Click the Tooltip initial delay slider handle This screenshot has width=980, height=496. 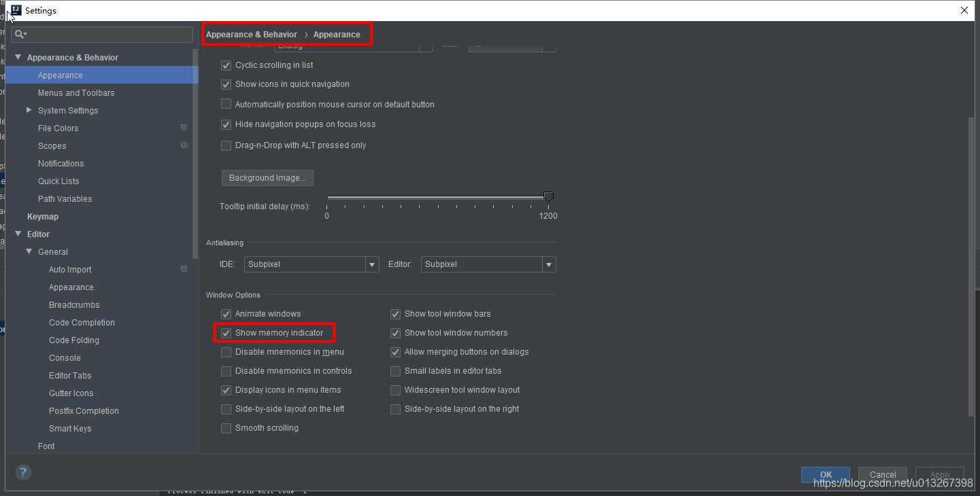pyautogui.click(x=548, y=197)
